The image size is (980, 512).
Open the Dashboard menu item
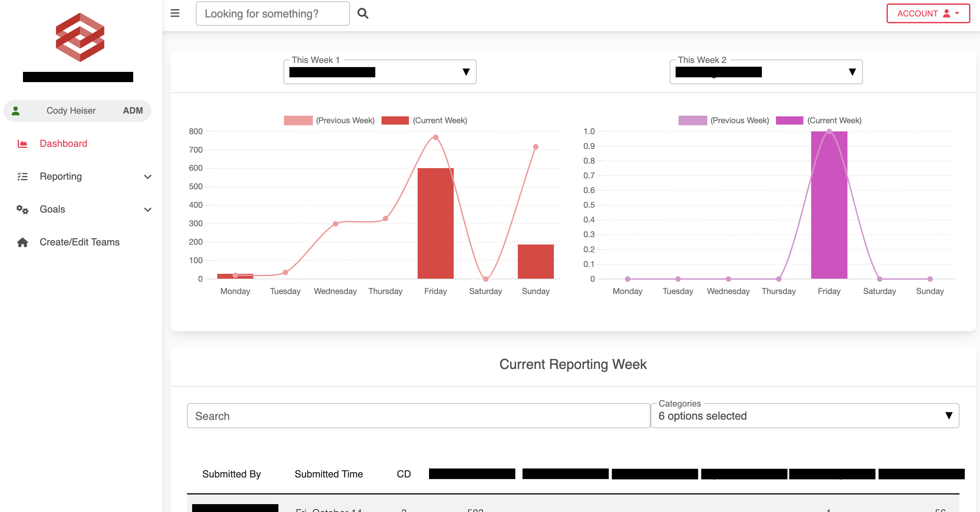(x=64, y=143)
